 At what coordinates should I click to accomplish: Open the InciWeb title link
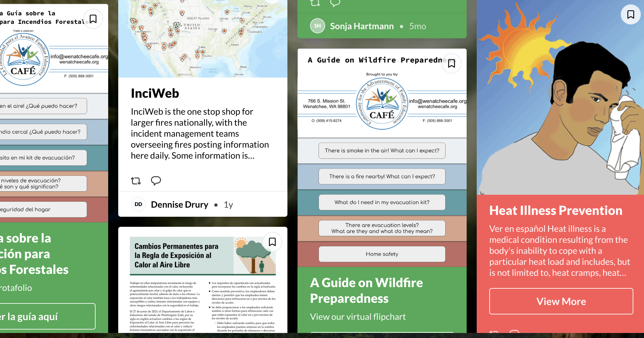(x=155, y=94)
